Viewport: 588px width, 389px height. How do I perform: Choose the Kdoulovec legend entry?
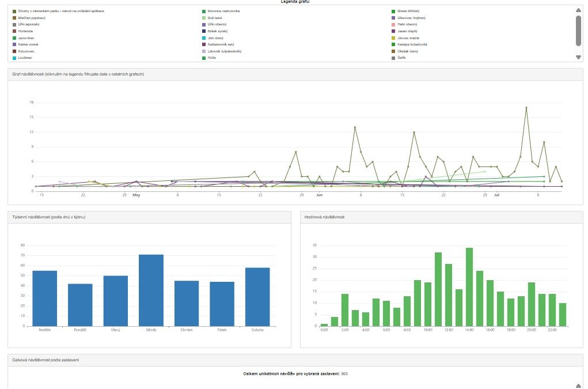click(x=23, y=51)
